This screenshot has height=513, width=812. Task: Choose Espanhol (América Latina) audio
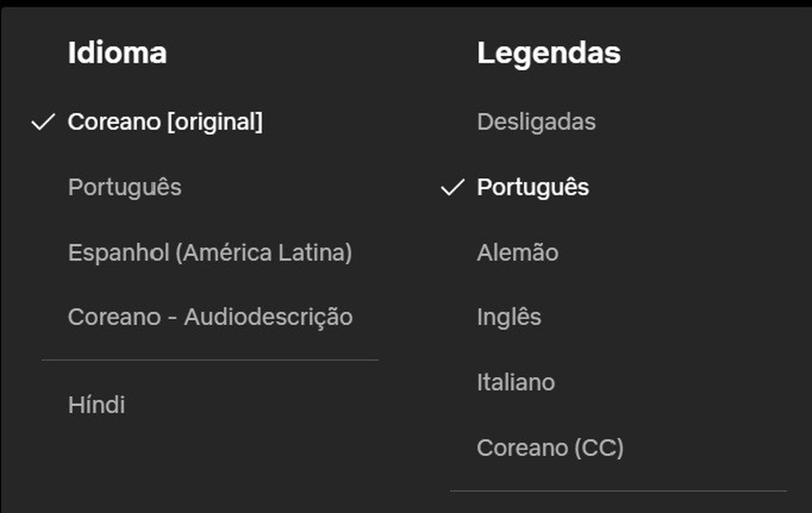pos(211,252)
